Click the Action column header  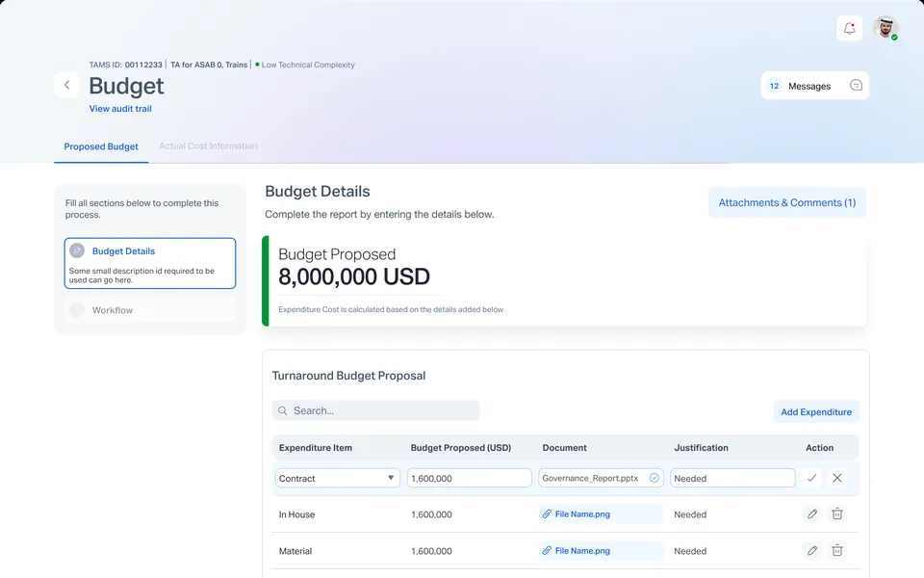pyautogui.click(x=820, y=448)
